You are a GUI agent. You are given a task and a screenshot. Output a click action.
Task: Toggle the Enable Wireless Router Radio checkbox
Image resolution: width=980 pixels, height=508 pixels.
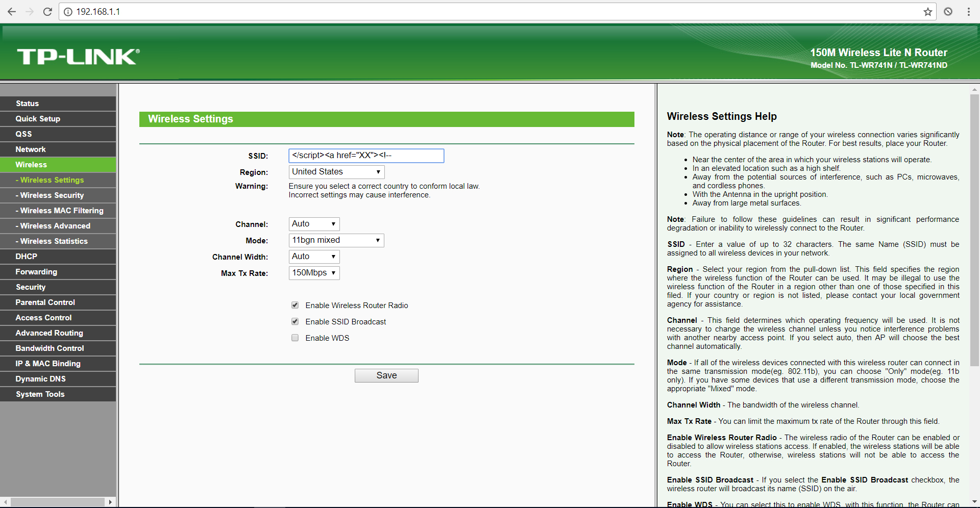[x=295, y=305]
